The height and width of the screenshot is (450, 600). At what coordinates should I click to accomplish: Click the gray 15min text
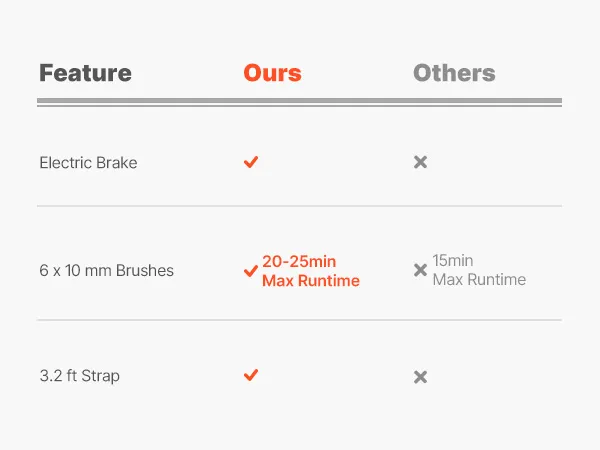click(x=454, y=261)
